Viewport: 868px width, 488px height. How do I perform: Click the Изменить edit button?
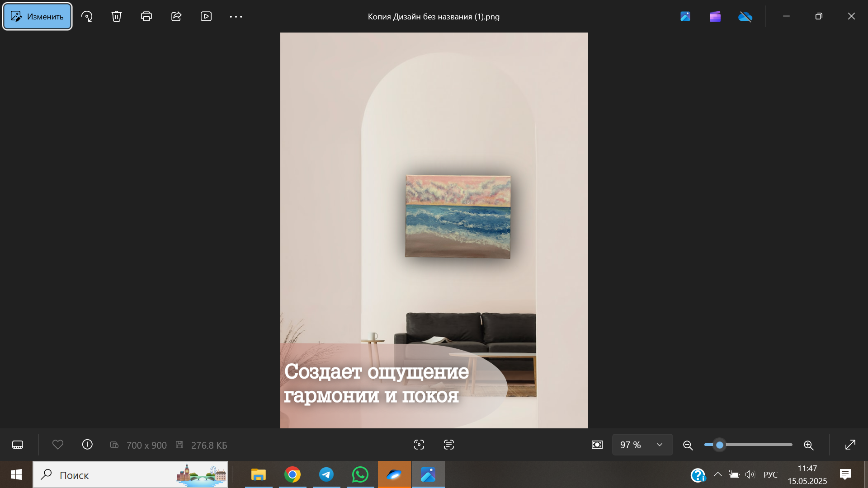38,17
